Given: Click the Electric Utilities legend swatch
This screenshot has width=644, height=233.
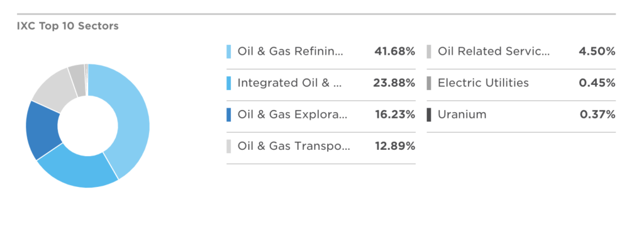Looking at the screenshot, I should click(x=429, y=83).
